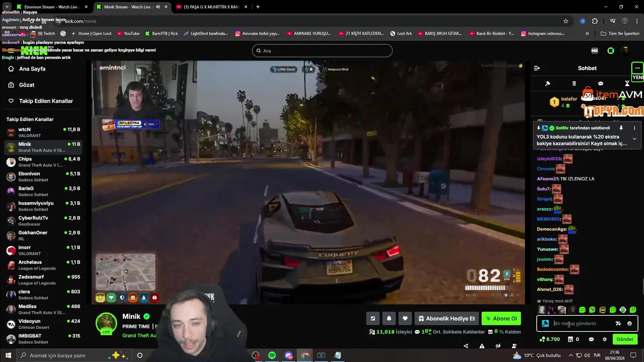
Task: Bookmark this page with star icon
Action: [566, 21]
